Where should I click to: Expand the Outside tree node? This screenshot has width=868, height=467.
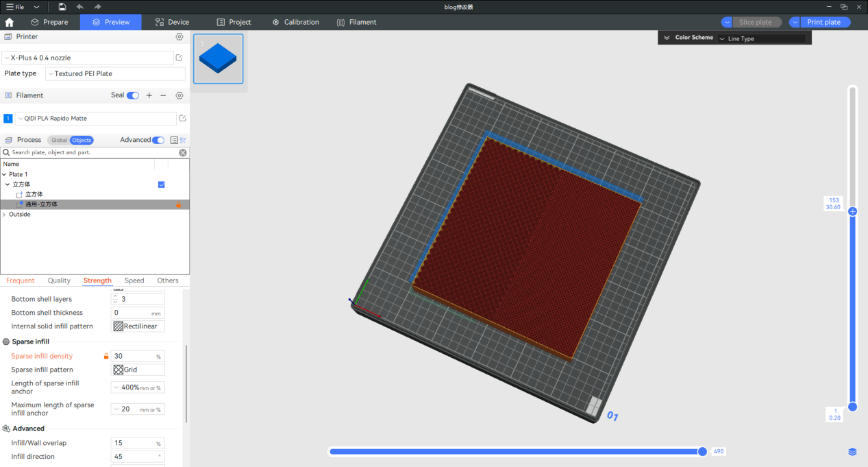coord(4,215)
